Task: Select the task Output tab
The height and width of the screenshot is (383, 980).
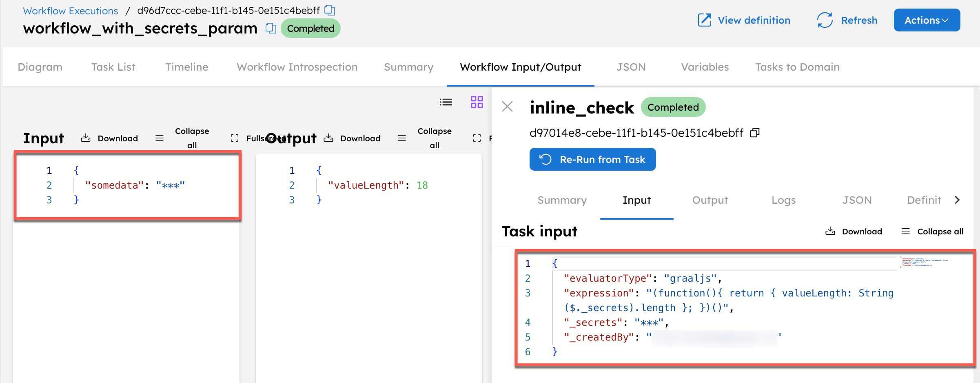Action: click(x=710, y=200)
